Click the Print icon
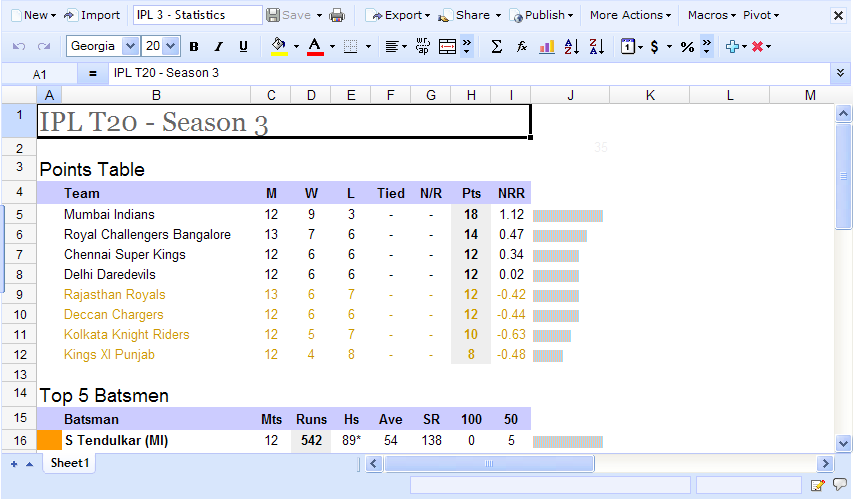853x499 pixels. (x=337, y=15)
